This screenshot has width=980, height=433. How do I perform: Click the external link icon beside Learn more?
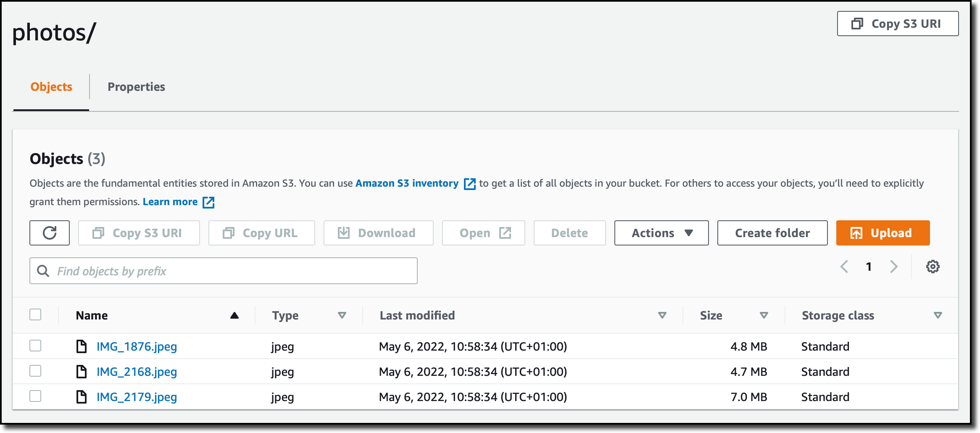pyautogui.click(x=208, y=202)
